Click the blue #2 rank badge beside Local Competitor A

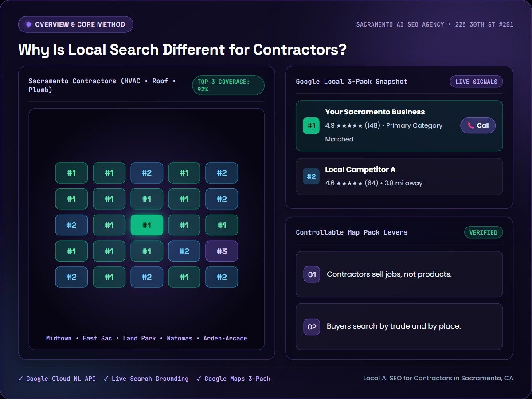point(311,176)
